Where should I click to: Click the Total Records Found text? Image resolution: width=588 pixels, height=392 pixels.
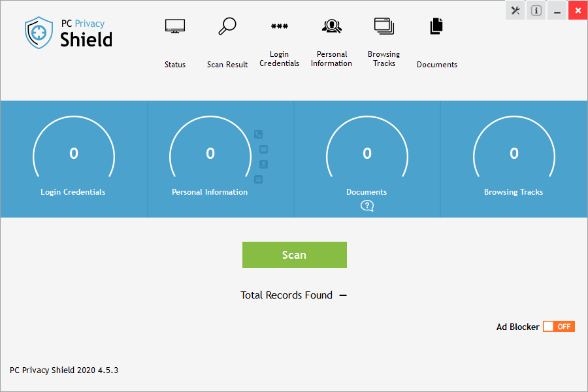point(287,295)
